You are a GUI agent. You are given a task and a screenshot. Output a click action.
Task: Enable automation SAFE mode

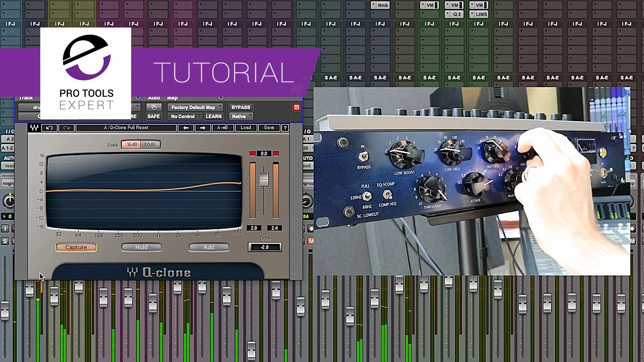[x=153, y=116]
